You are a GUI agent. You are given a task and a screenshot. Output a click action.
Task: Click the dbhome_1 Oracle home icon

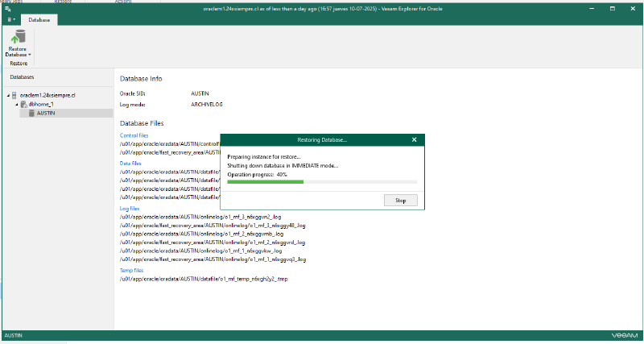(x=23, y=105)
